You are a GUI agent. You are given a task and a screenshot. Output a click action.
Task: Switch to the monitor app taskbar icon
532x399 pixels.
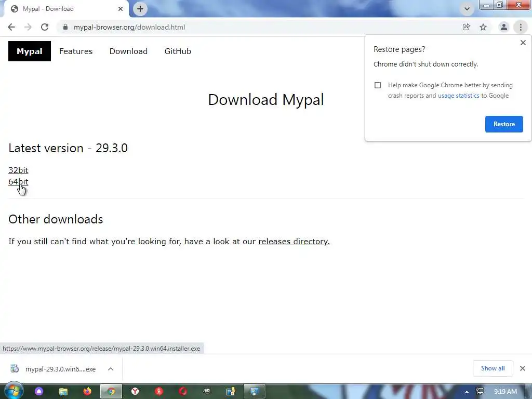(x=255, y=392)
